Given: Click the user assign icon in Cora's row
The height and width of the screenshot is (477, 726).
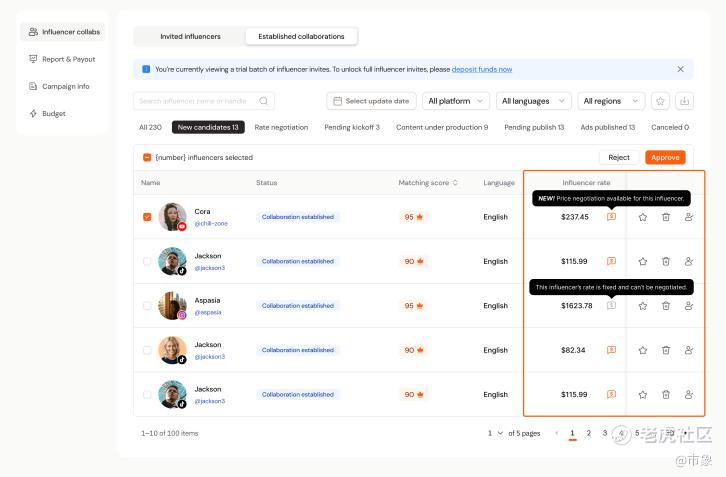Looking at the screenshot, I should coord(689,217).
